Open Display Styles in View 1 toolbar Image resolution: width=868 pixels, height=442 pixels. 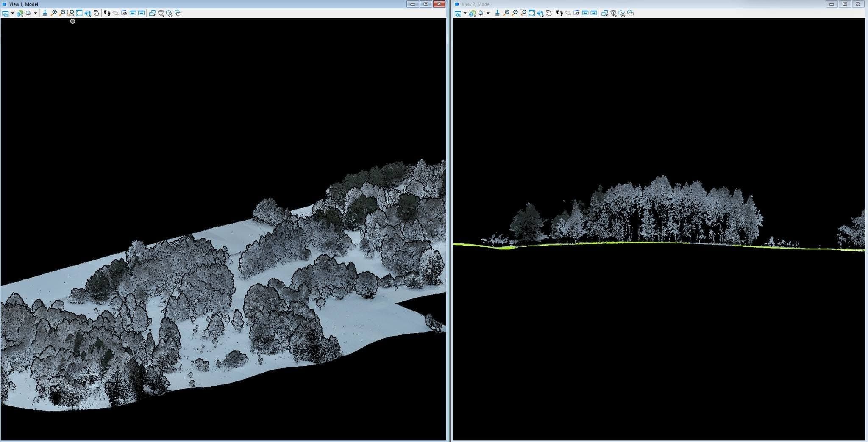click(20, 13)
